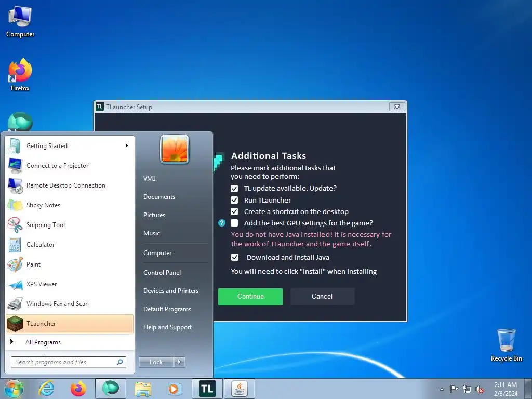Open Internet Explorer from taskbar
Viewport: 532px width, 399px height.
coord(46,389)
